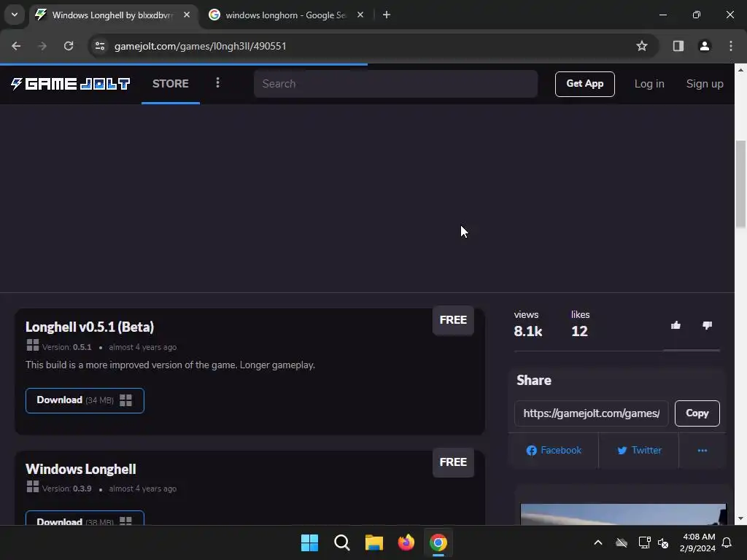Launch Firefox from the taskbar

pyautogui.click(x=406, y=542)
